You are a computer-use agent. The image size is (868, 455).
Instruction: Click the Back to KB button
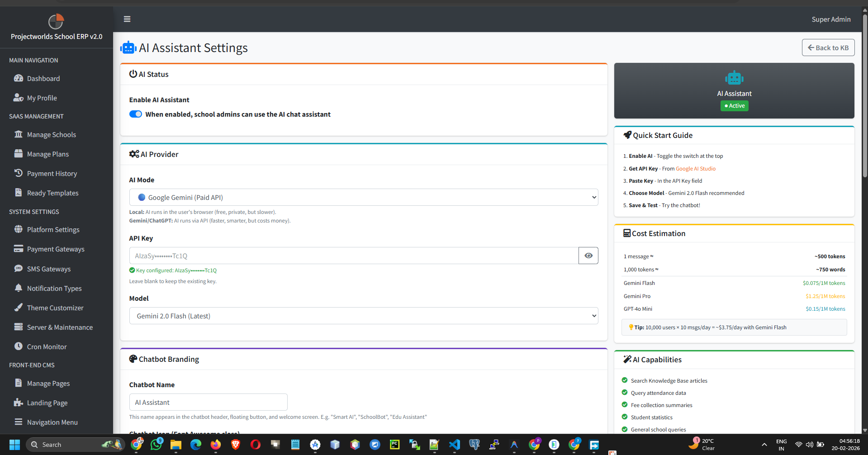[x=828, y=47]
